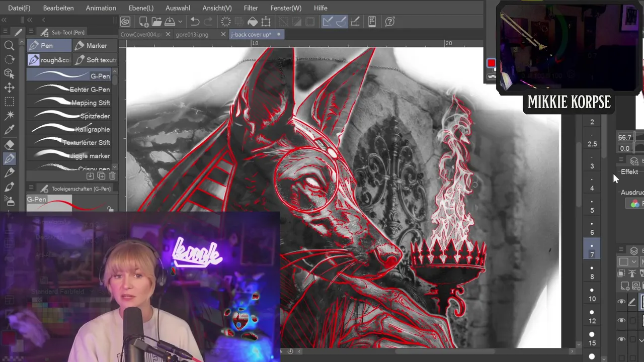The image size is (644, 362).
Task: Click the Clear layer spinner icon
Action: point(226,22)
